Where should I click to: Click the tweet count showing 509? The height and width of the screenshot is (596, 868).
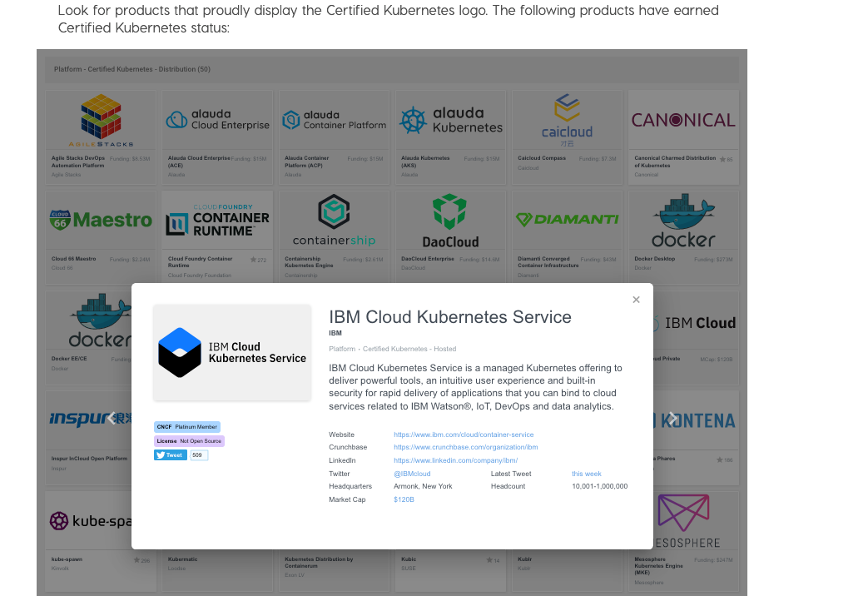tap(198, 454)
